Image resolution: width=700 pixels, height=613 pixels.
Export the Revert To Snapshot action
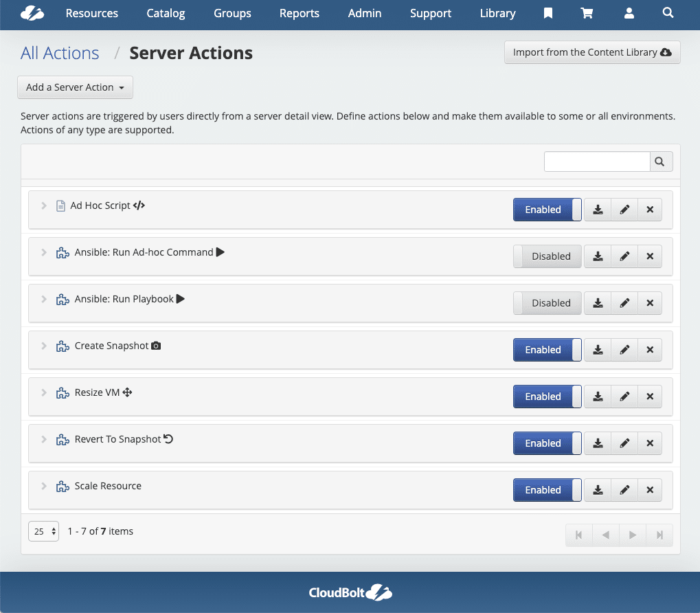click(598, 443)
